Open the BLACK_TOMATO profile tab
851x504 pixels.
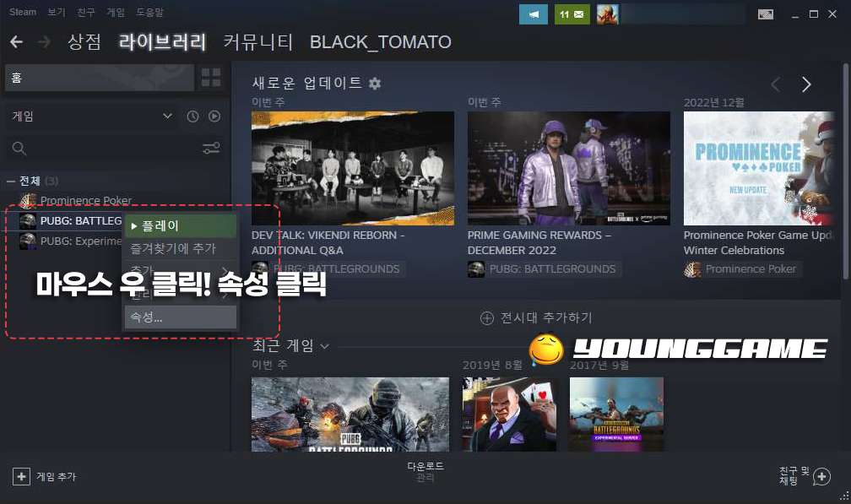381,41
